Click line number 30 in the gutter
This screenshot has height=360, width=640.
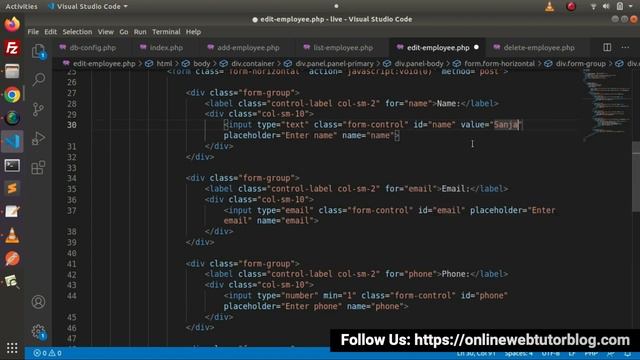72,125
